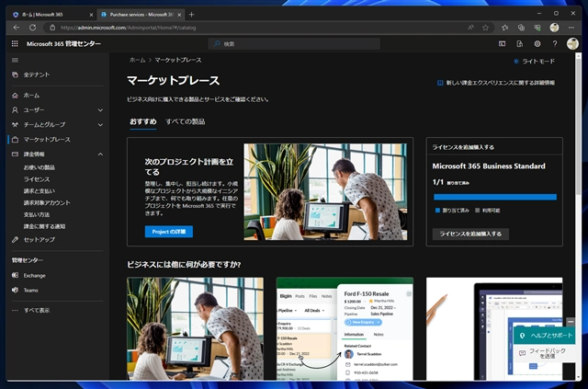Click the Microsoft 365 管理センター title
This screenshot has width=588, height=389.
coord(63,43)
